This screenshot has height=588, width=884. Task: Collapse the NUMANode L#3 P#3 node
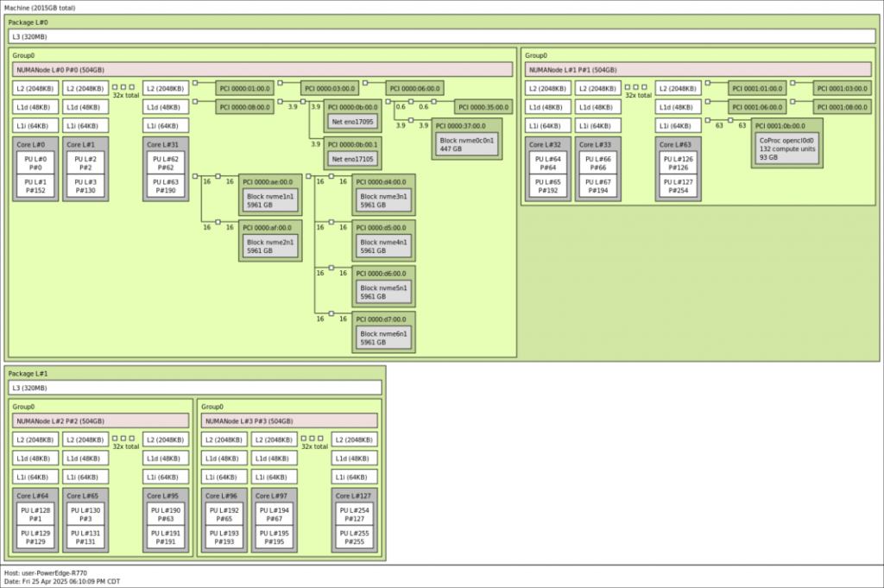(289, 421)
